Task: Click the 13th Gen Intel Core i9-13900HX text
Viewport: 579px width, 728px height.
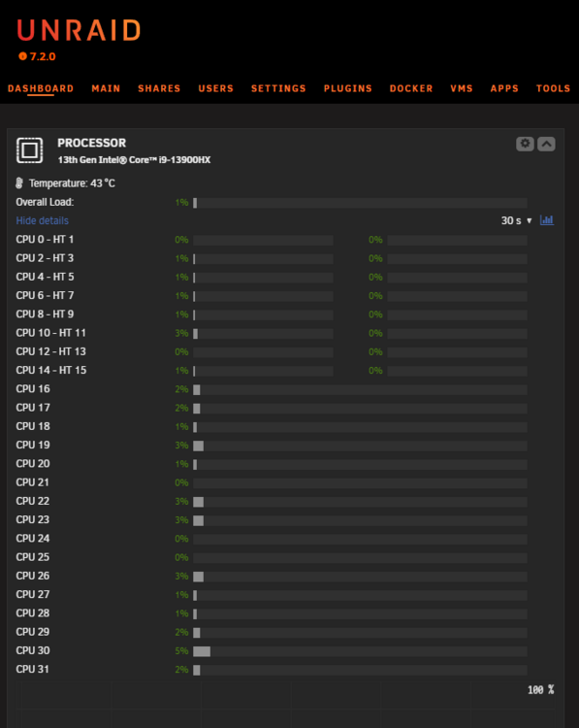Action: click(134, 160)
